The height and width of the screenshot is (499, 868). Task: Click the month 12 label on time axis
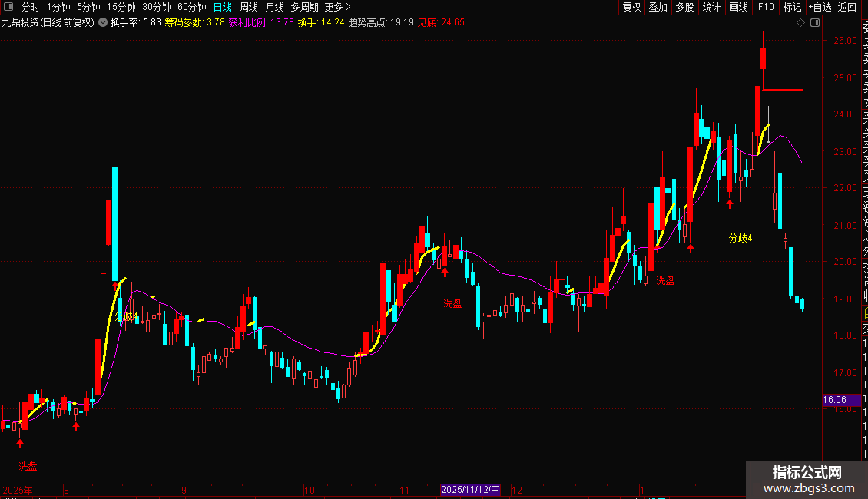coord(516,490)
